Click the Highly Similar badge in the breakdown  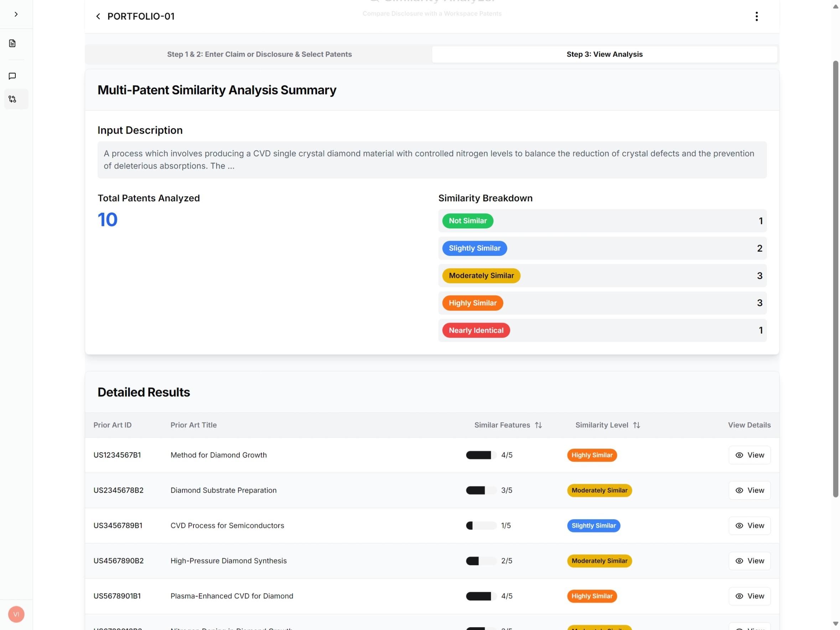pos(472,303)
